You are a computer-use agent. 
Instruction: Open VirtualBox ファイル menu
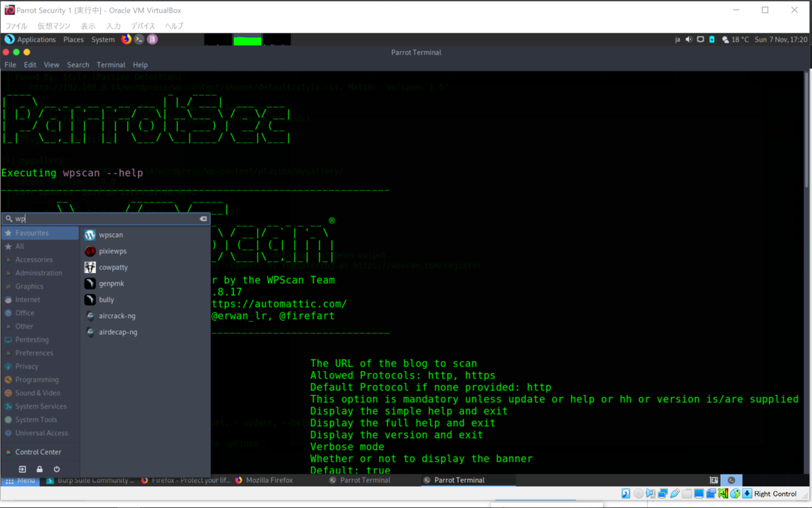tap(16, 26)
